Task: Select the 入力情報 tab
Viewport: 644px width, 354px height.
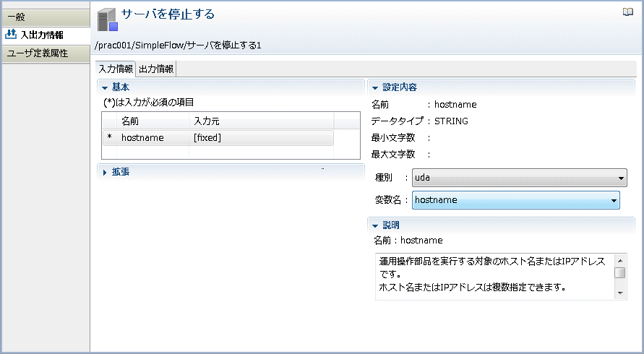Action: tap(116, 69)
